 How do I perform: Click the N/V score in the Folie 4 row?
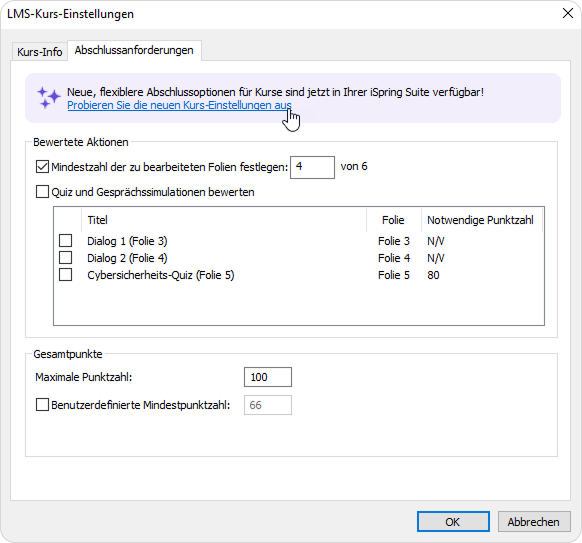click(x=436, y=258)
